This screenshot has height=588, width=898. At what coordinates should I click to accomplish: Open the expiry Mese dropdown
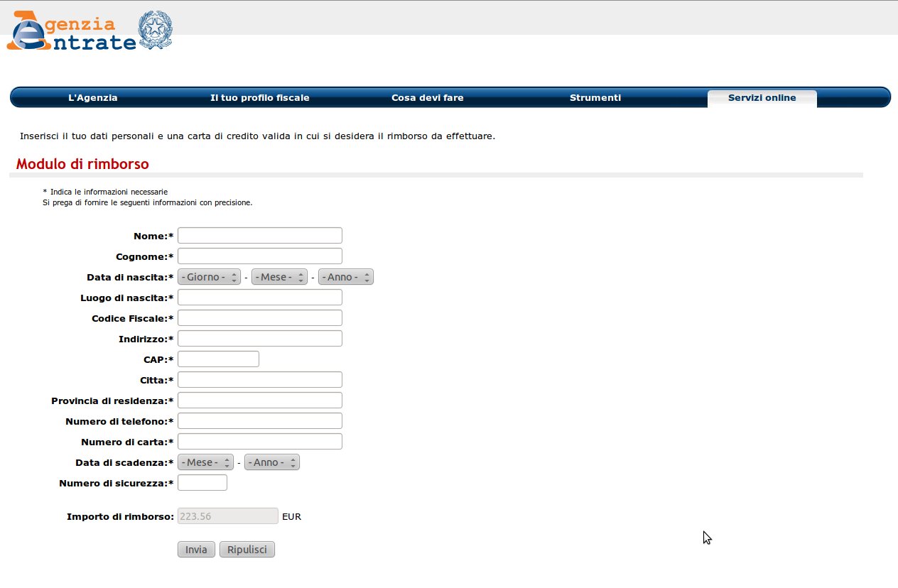tap(206, 462)
